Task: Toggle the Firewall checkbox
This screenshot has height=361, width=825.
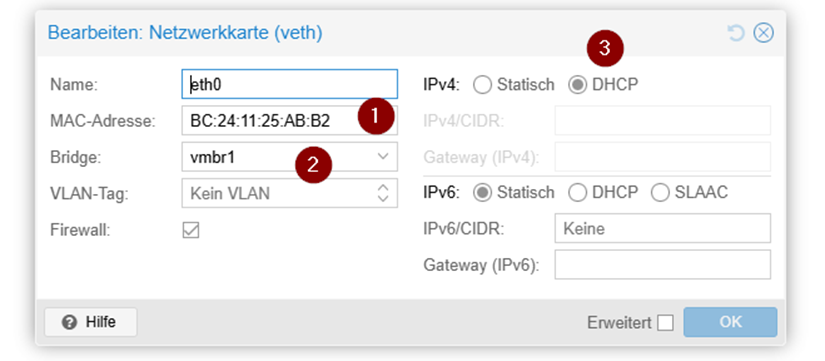Action: click(190, 230)
